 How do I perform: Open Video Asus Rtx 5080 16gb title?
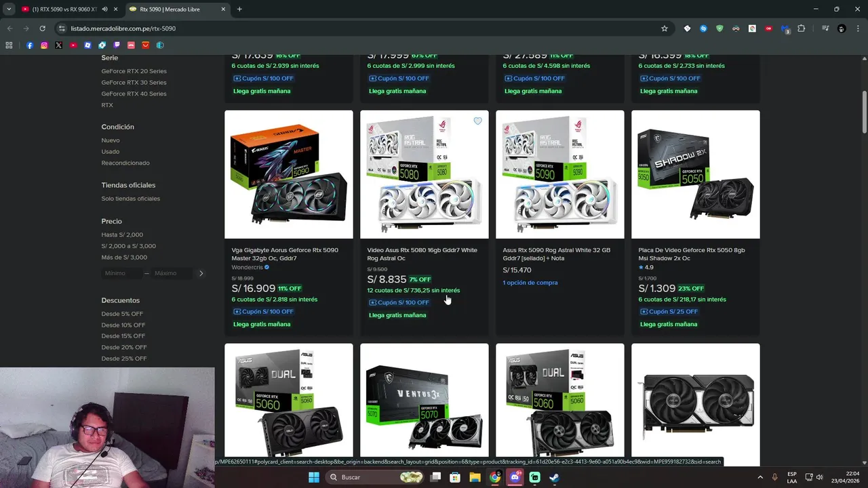[422, 254]
